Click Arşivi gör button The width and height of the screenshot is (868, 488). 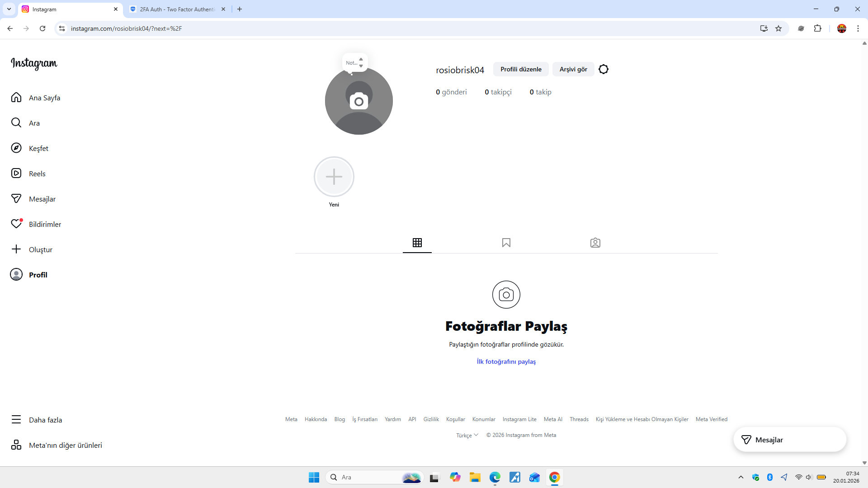coord(573,69)
